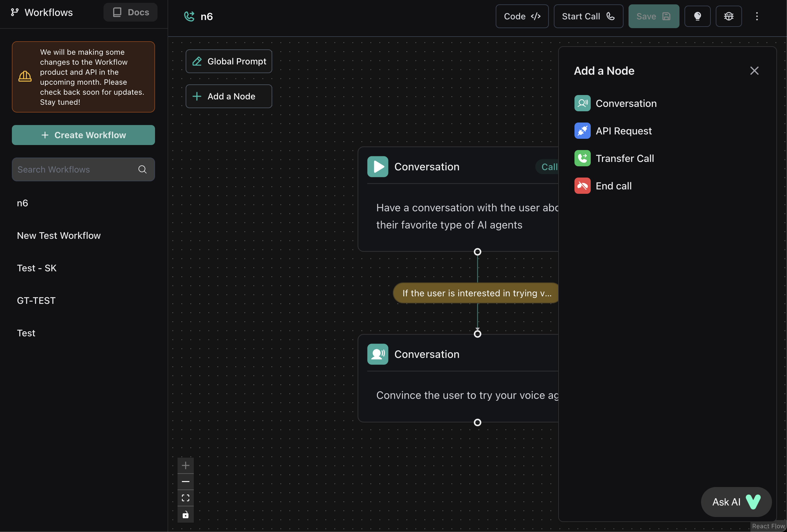Open the Code view
The height and width of the screenshot is (532, 787).
tap(522, 16)
